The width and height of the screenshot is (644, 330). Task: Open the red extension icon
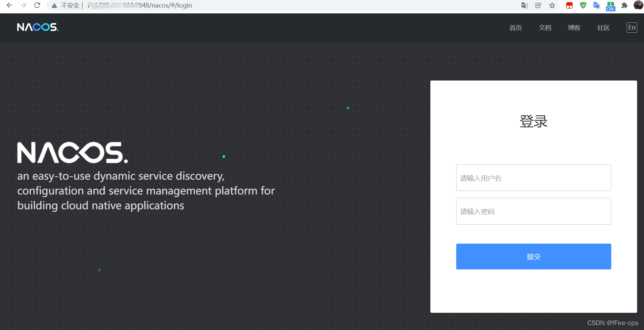coord(569,6)
